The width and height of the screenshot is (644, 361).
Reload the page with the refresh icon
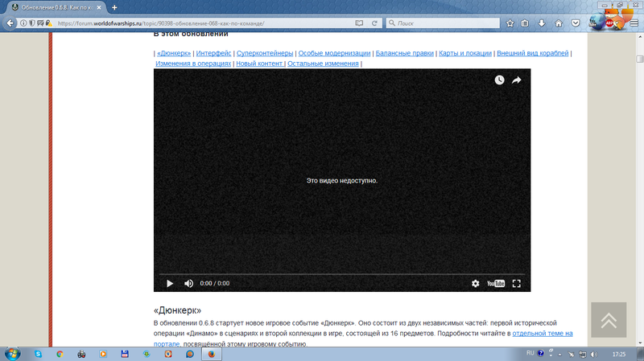(374, 23)
